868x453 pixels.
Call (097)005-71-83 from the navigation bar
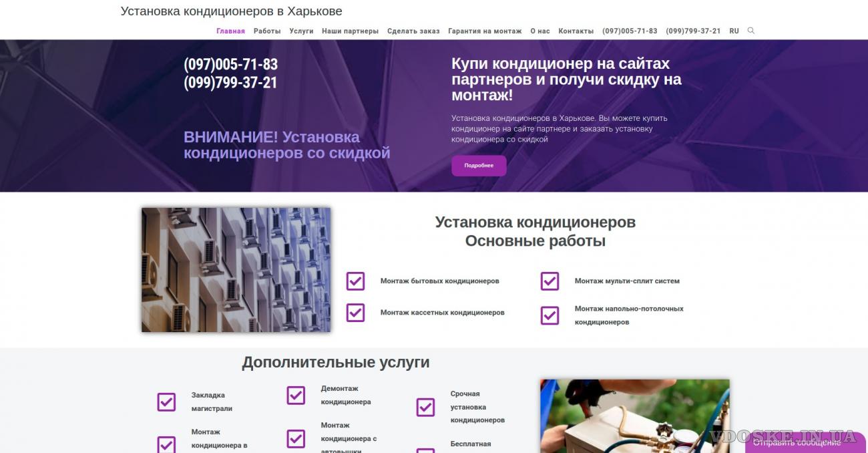[630, 31]
